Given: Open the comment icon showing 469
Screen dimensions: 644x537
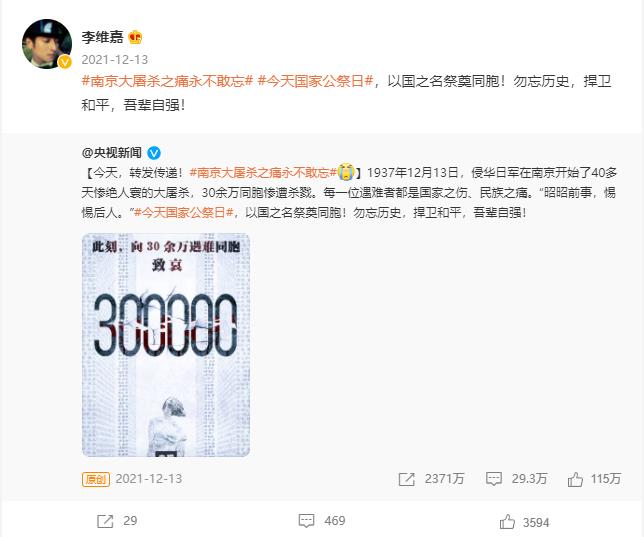Looking at the screenshot, I should click(322, 521).
